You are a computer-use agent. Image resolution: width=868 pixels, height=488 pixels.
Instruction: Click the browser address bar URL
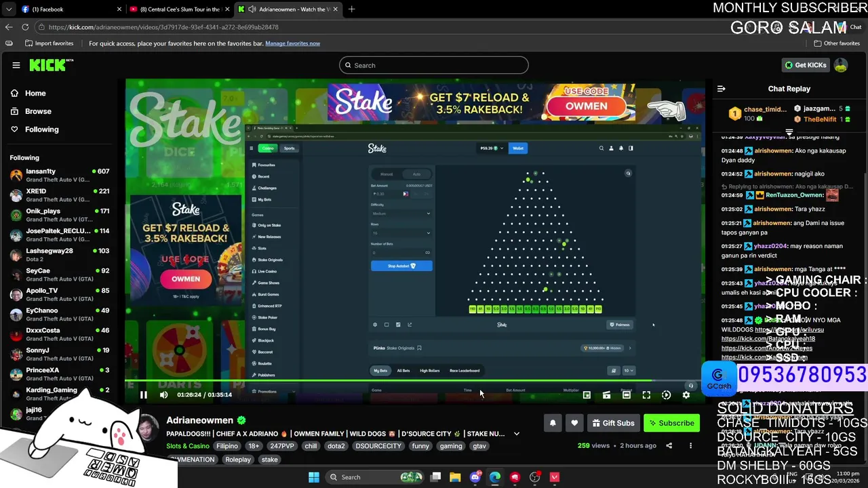tap(163, 27)
